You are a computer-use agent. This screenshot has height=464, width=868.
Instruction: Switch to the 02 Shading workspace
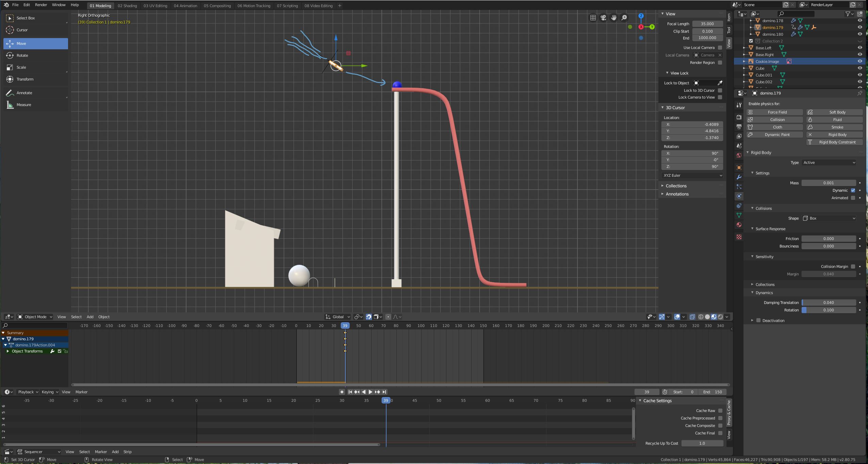pos(127,6)
